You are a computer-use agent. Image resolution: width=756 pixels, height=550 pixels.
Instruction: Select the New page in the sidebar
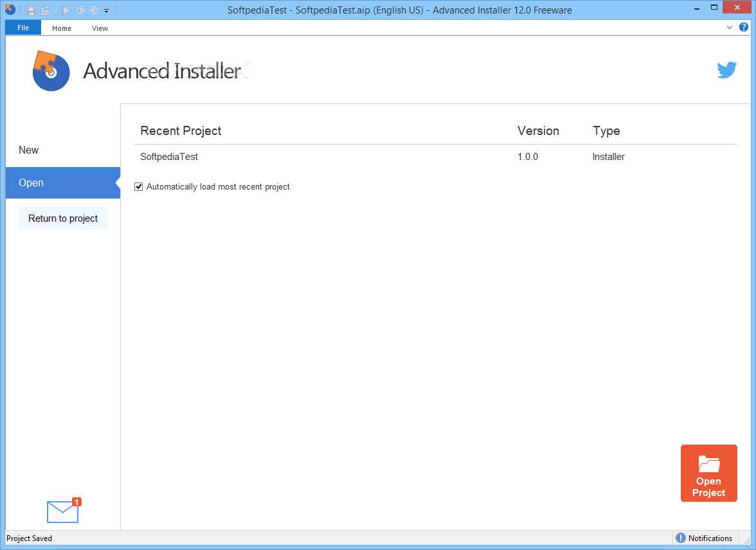coord(63,150)
